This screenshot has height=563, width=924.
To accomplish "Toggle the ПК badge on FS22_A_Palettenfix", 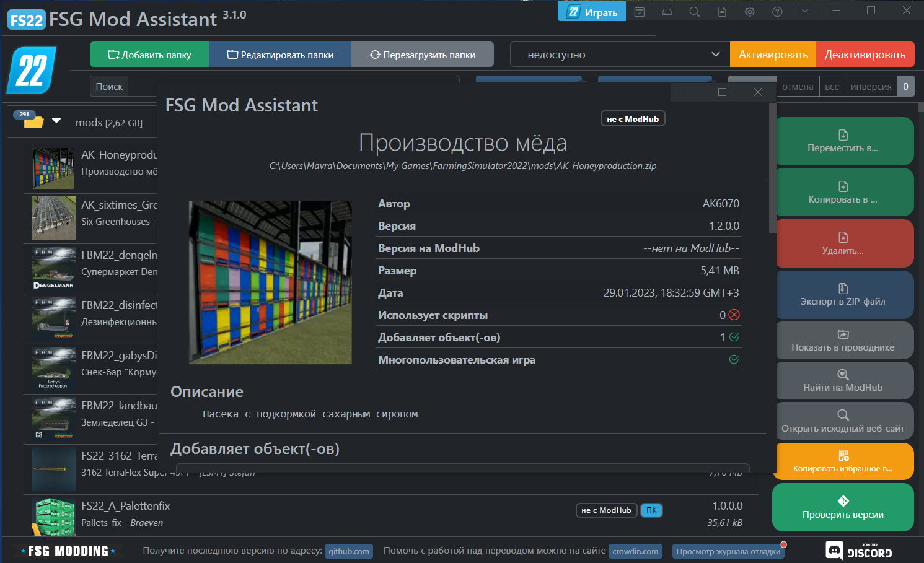I will (x=651, y=510).
